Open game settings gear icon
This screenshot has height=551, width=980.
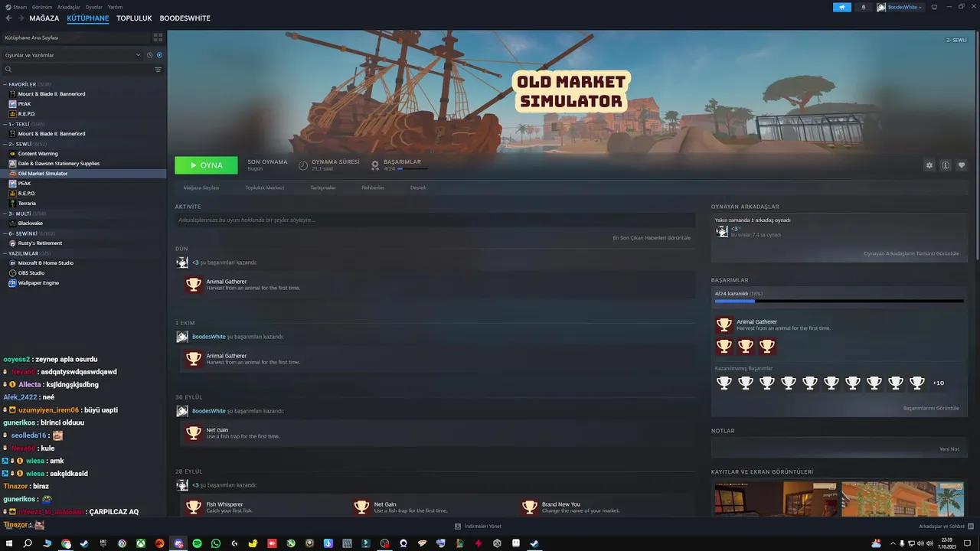coord(929,165)
